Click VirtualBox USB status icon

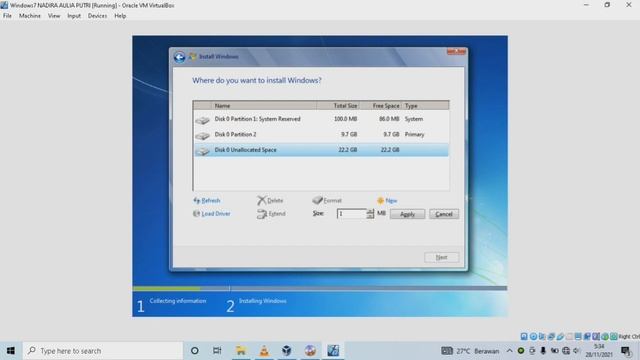click(560, 337)
